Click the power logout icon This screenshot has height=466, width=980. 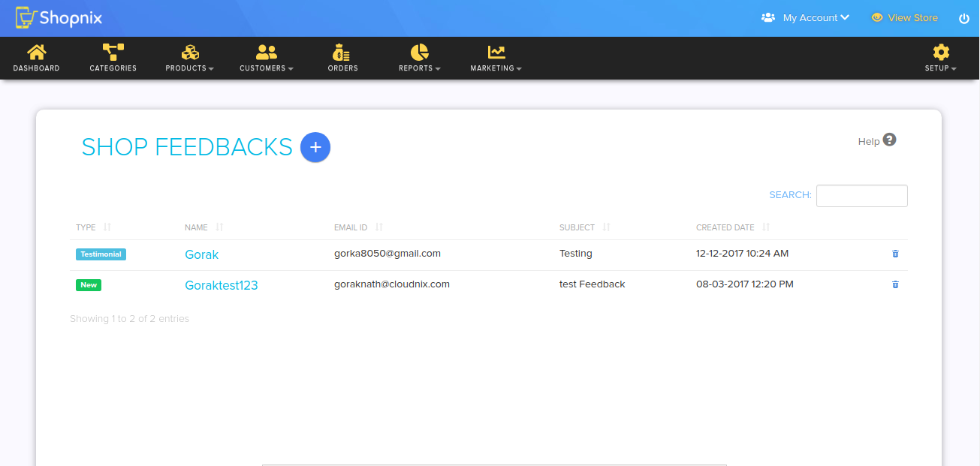(964, 18)
